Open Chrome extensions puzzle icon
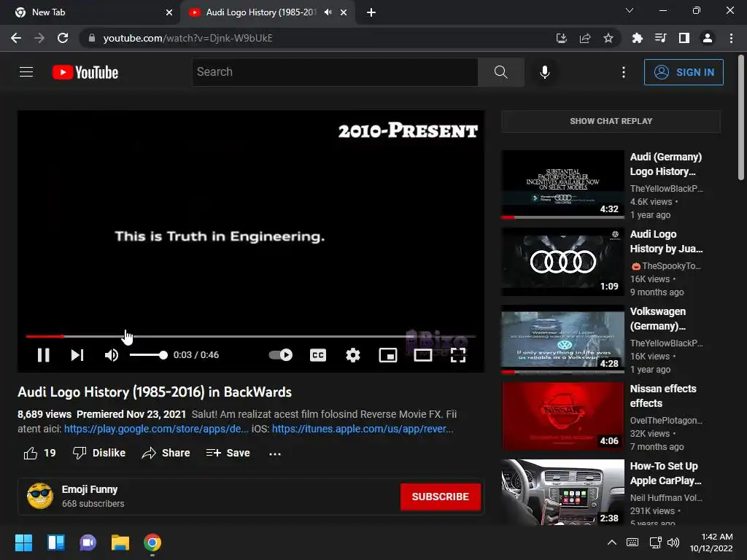This screenshot has height=560, width=747. [x=637, y=38]
